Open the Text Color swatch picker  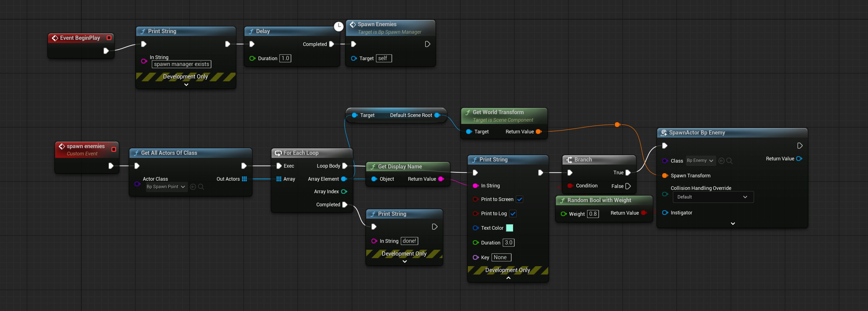(510, 228)
